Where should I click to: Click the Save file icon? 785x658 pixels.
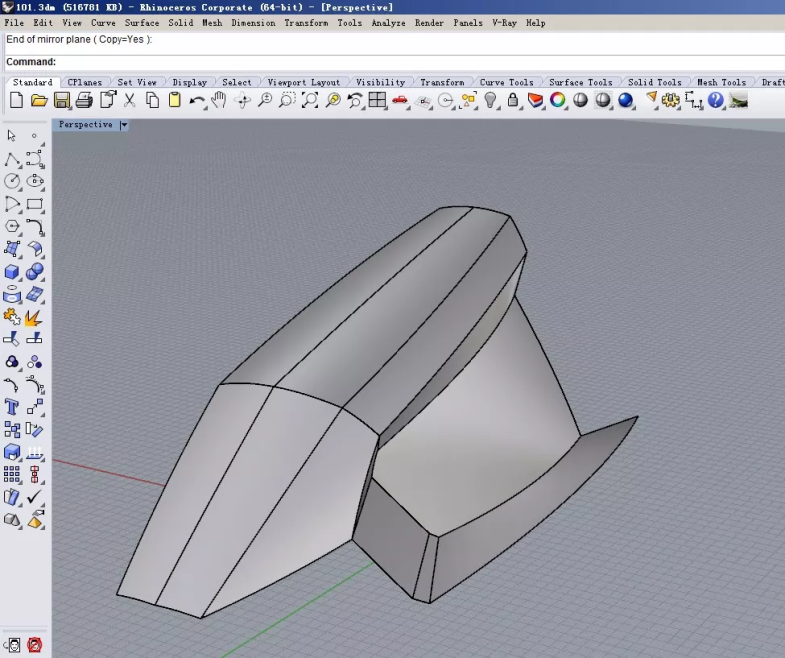coord(62,100)
